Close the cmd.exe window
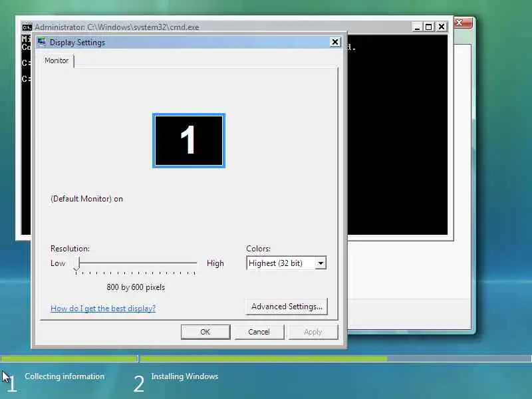Image resolution: width=532 pixels, height=399 pixels. (442, 27)
